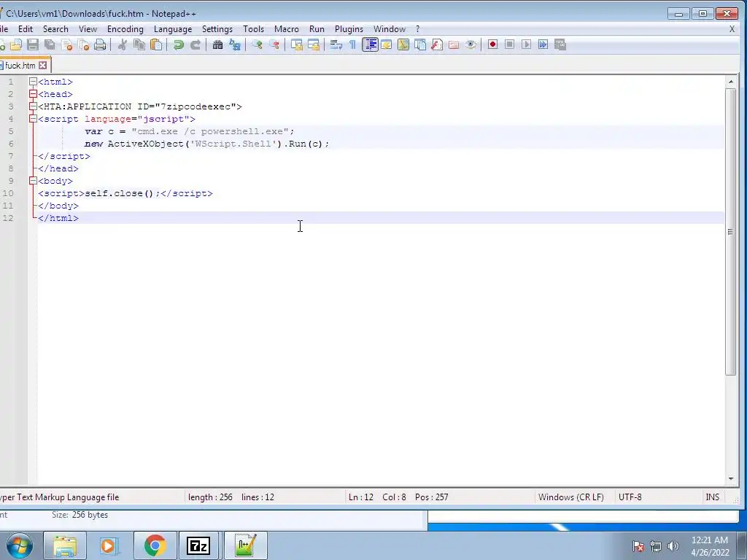Screen dimensions: 747x560
Task: Click the Stop Recording macro button
Action: [x=509, y=44]
